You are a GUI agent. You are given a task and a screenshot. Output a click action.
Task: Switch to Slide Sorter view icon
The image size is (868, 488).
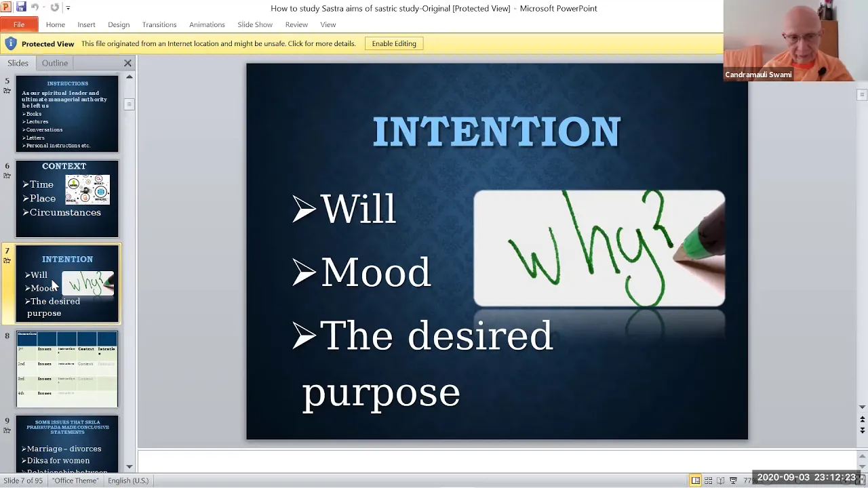pyautogui.click(x=709, y=481)
